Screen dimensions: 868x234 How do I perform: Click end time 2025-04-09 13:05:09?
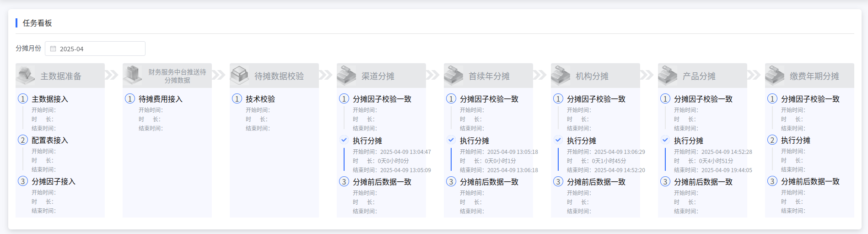click(405, 170)
